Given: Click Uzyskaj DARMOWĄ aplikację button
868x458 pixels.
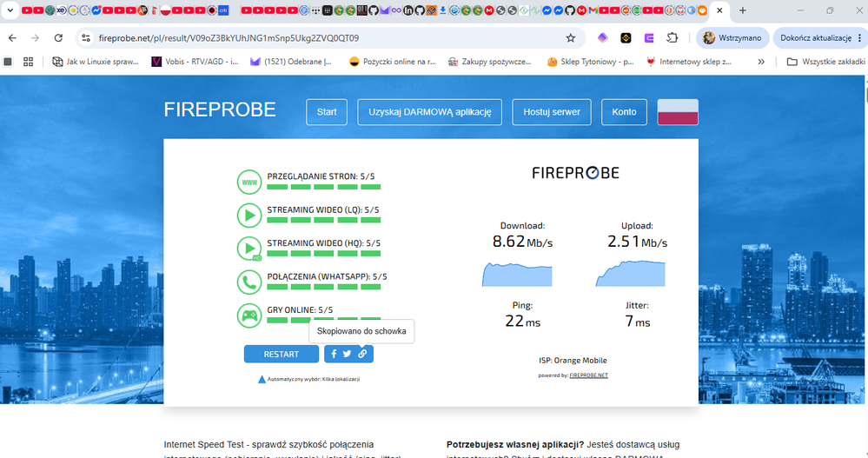Looking at the screenshot, I should (x=429, y=112).
